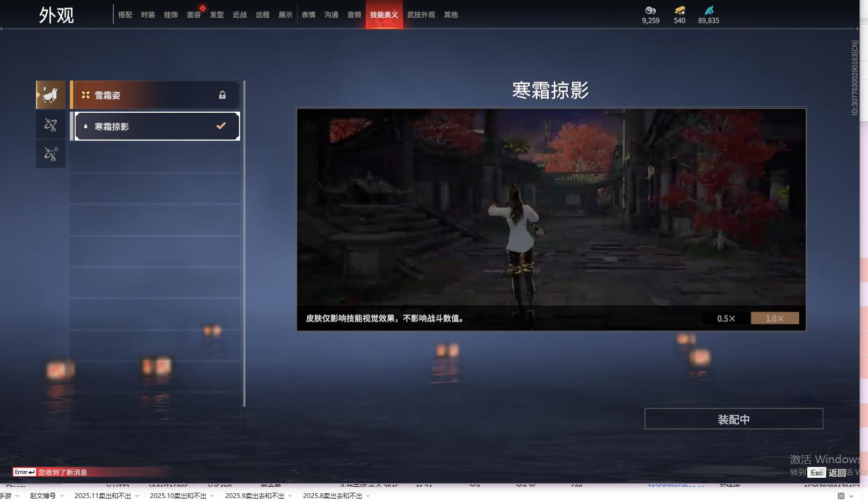This screenshot has height=504, width=868.
Task: Expand the 赵文博号 tab dropdown arrow
Action: coord(61,496)
